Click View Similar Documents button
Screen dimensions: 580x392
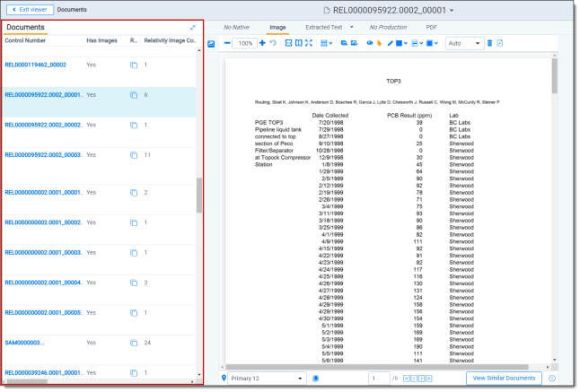click(x=503, y=379)
